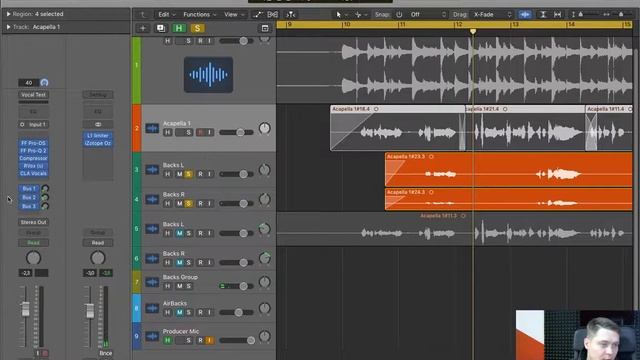
Task: Open the green Read automation mode menu
Action: point(33,242)
